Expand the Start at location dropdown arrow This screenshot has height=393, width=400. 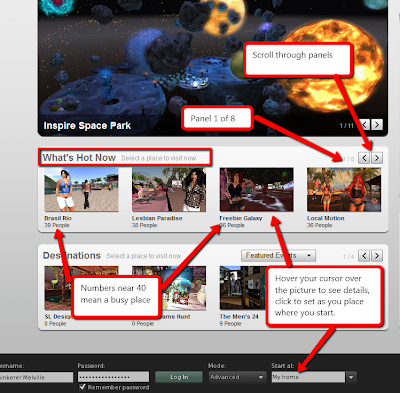(351, 377)
